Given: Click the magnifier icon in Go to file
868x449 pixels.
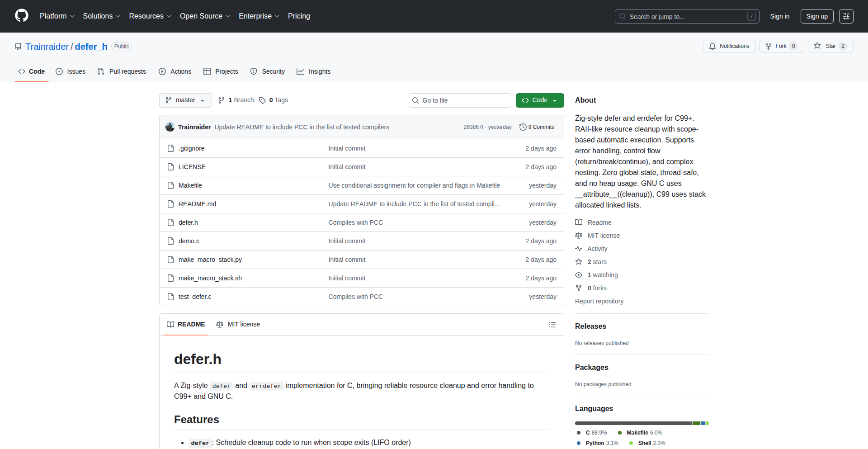Looking at the screenshot, I should (415, 100).
